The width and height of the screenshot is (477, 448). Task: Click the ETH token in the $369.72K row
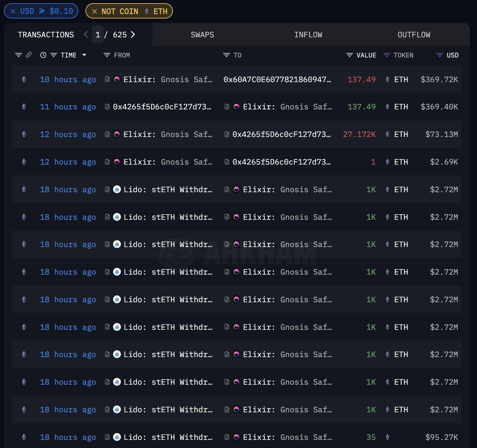pyautogui.click(x=401, y=79)
